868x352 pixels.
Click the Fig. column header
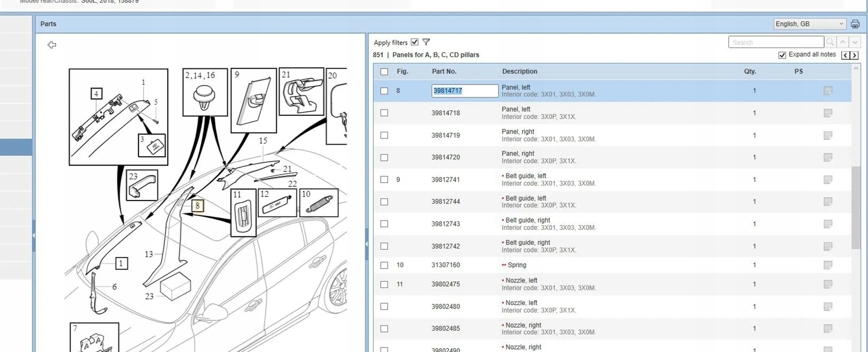[x=402, y=71]
